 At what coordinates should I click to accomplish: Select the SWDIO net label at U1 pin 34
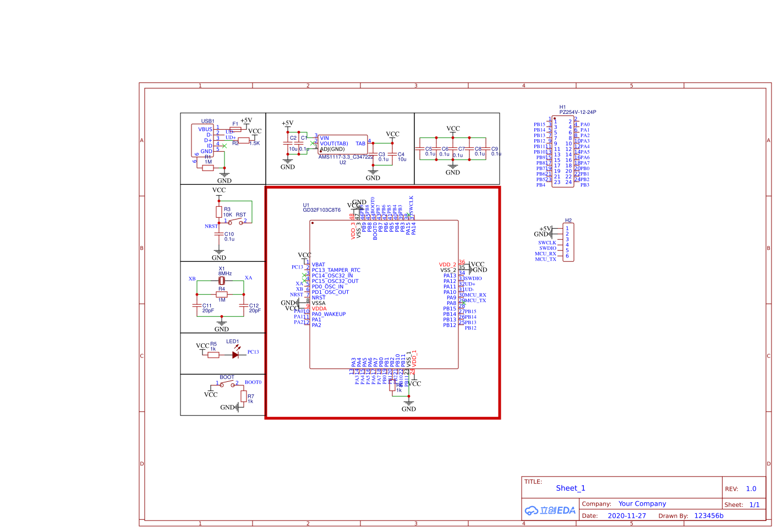pos(473,278)
